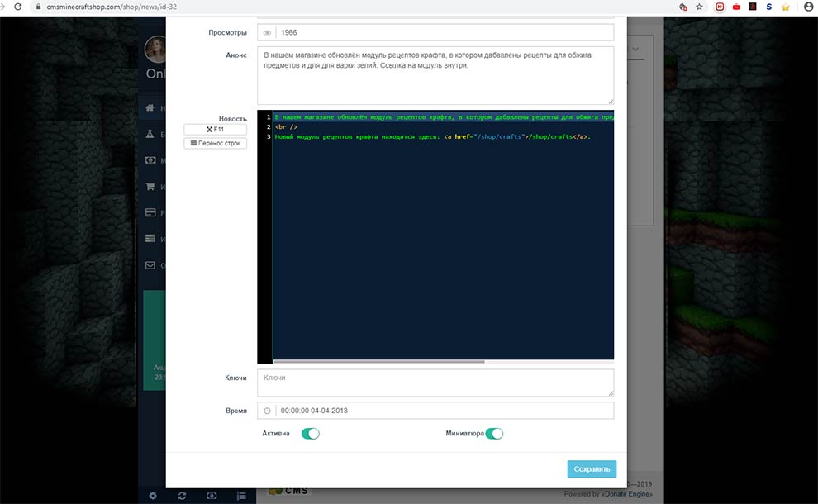818x504 pixels.
Task: Click the flask icon in the sidebar
Action: (x=150, y=134)
